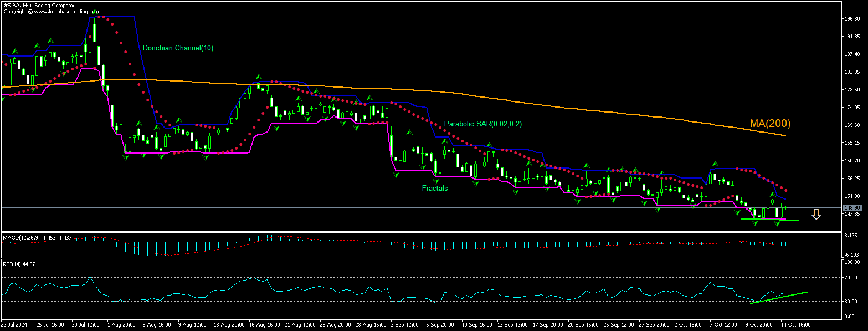Image resolution: width=868 pixels, height=331 pixels.
Task: Click the white down arrow signal icon
Action: (x=816, y=215)
